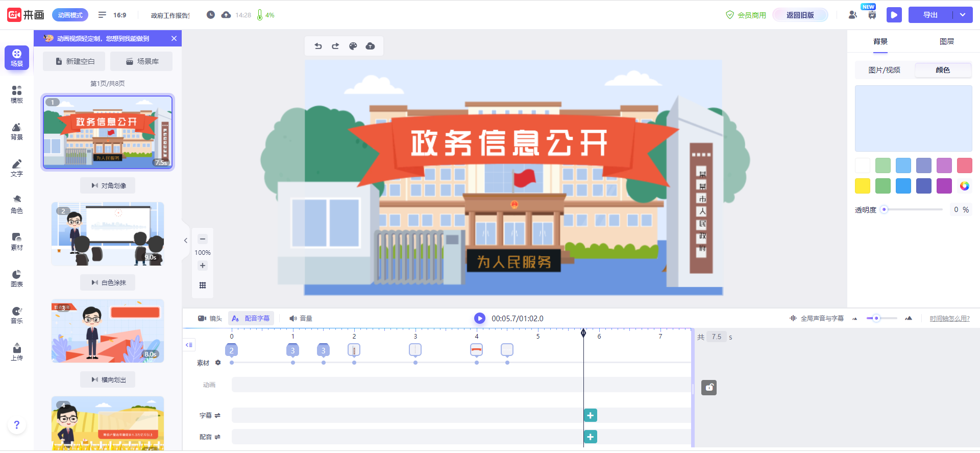The width and height of the screenshot is (980, 453).
Task: Open the collaborator user icon
Action: (852, 15)
